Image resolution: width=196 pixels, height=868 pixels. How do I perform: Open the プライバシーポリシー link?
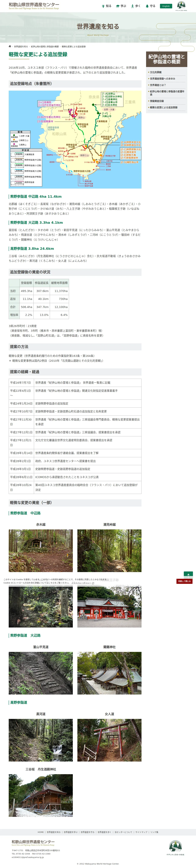tap(81, 583)
